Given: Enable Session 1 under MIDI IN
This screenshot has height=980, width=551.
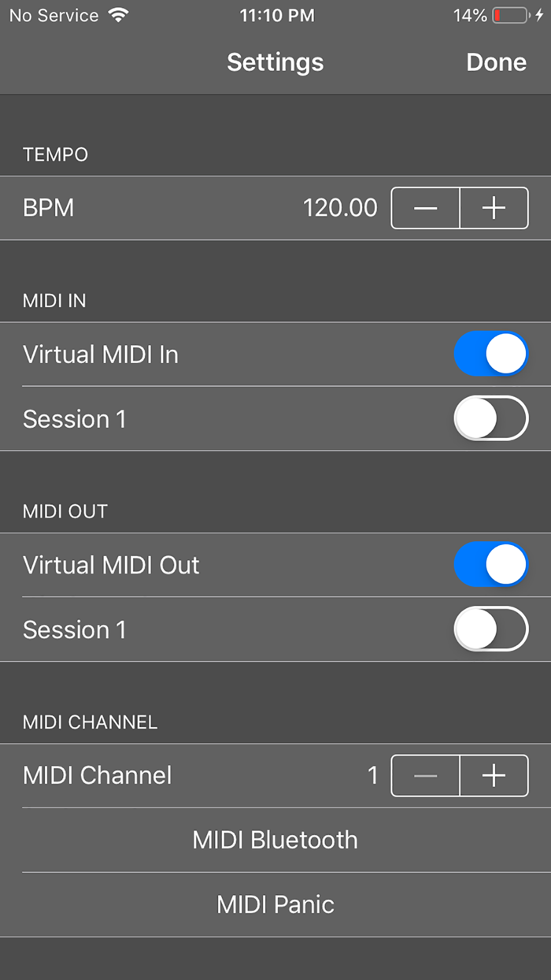Looking at the screenshot, I should pos(490,418).
